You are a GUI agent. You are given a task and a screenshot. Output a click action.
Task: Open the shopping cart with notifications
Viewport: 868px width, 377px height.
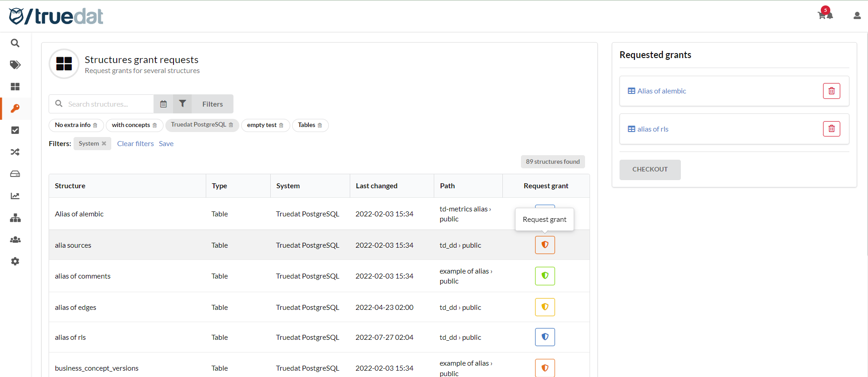coord(824,15)
